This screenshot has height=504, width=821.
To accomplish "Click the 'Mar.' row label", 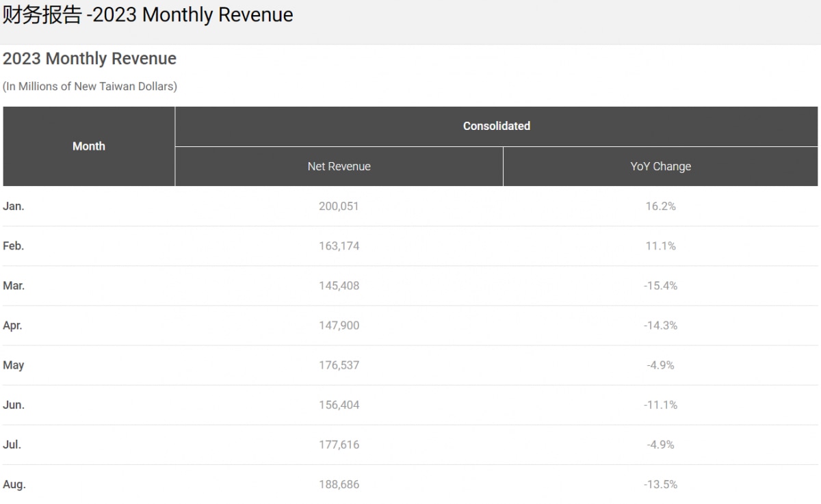I will (14, 286).
